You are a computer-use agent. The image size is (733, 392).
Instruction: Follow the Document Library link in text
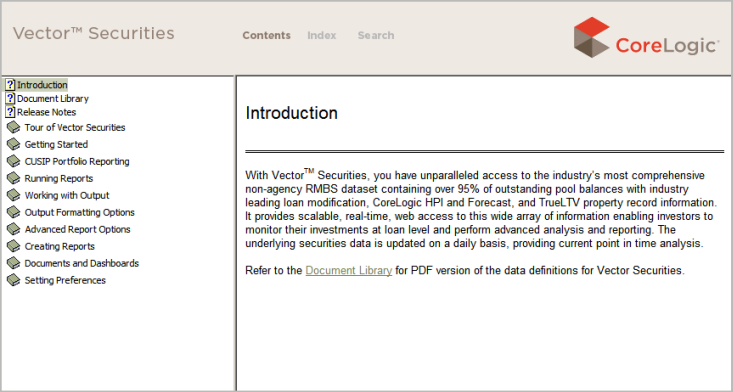coord(349,271)
